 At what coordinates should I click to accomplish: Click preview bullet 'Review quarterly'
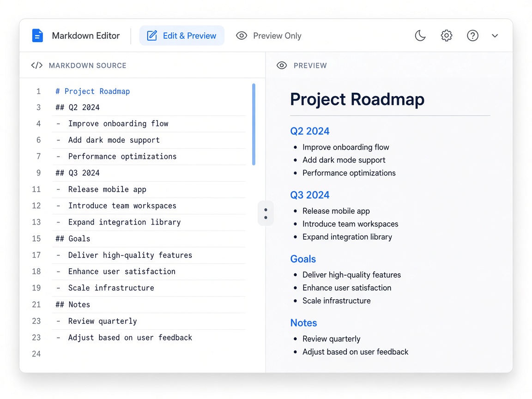[x=331, y=339]
